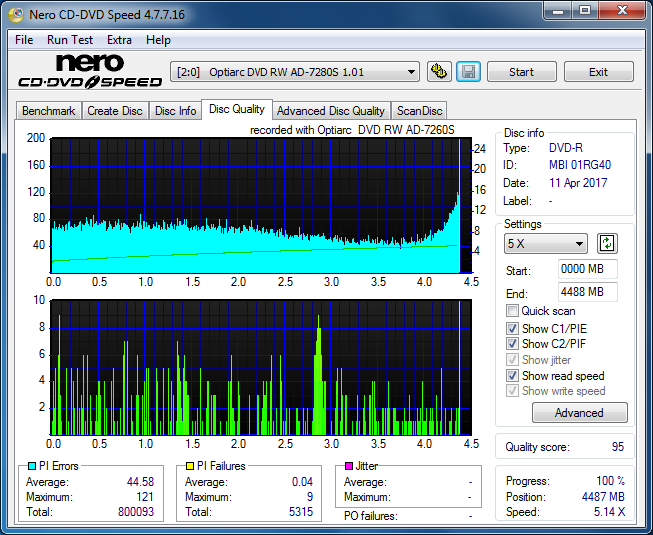The image size is (653, 535).
Task: Click the cyan PI Errors legend swatch
Action: tap(32, 466)
